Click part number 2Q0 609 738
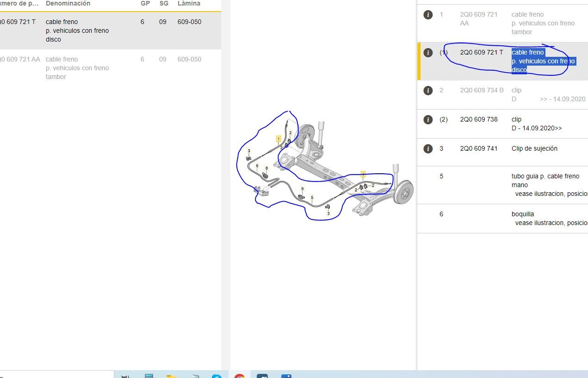This screenshot has width=588, height=378. (478, 120)
